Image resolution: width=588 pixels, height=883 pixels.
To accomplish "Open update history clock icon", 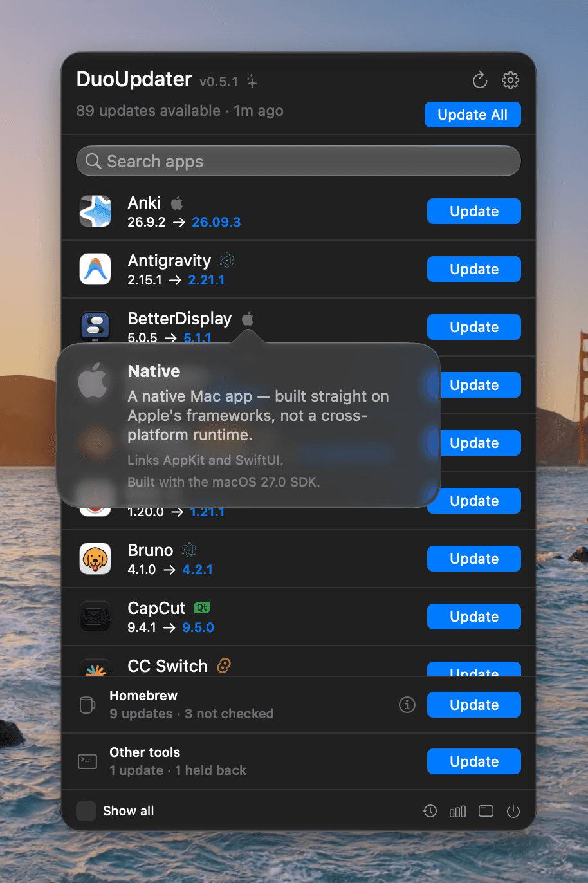I will [x=430, y=811].
